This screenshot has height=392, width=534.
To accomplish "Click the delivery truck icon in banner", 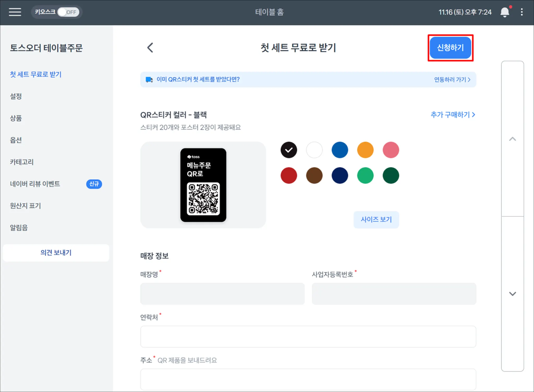I will [x=149, y=80].
